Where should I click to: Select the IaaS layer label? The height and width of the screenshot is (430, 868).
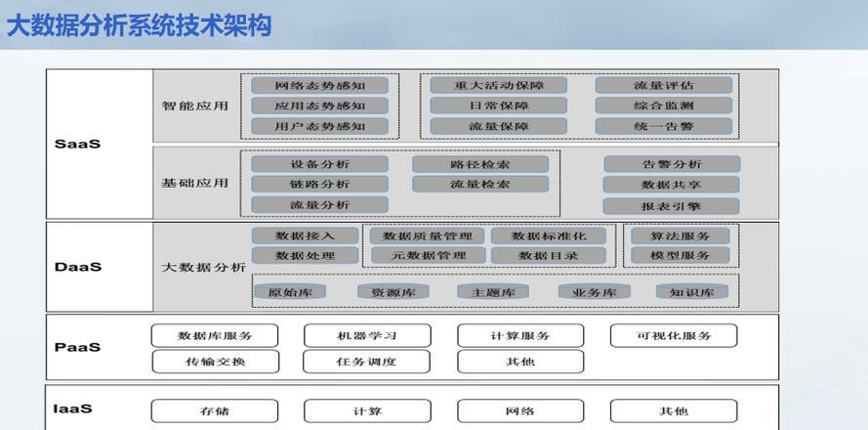(72, 408)
